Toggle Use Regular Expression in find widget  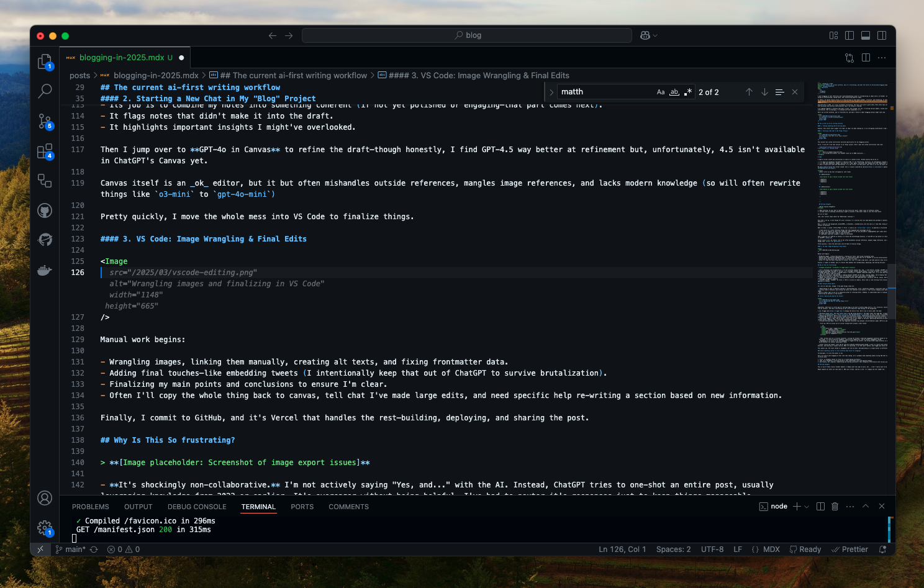pyautogui.click(x=688, y=92)
